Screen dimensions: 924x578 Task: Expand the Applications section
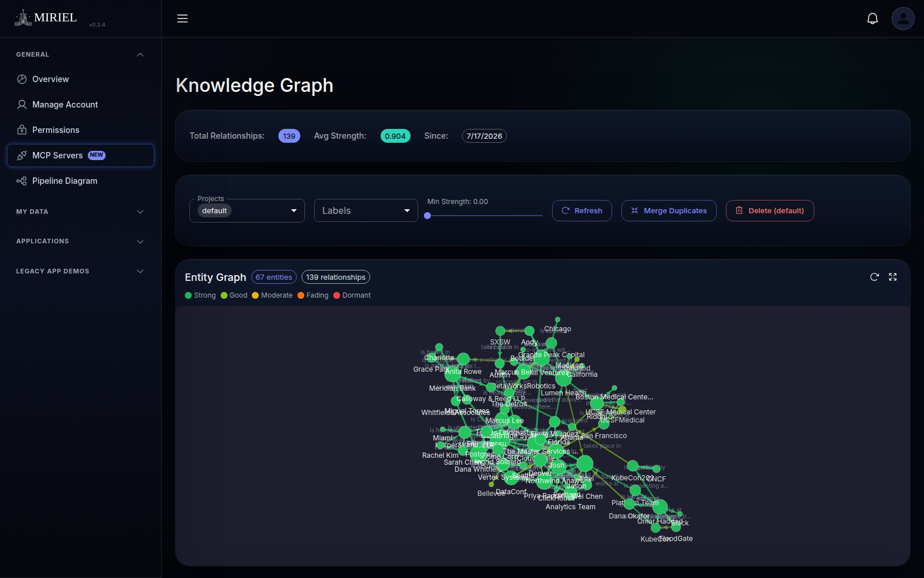pos(80,241)
